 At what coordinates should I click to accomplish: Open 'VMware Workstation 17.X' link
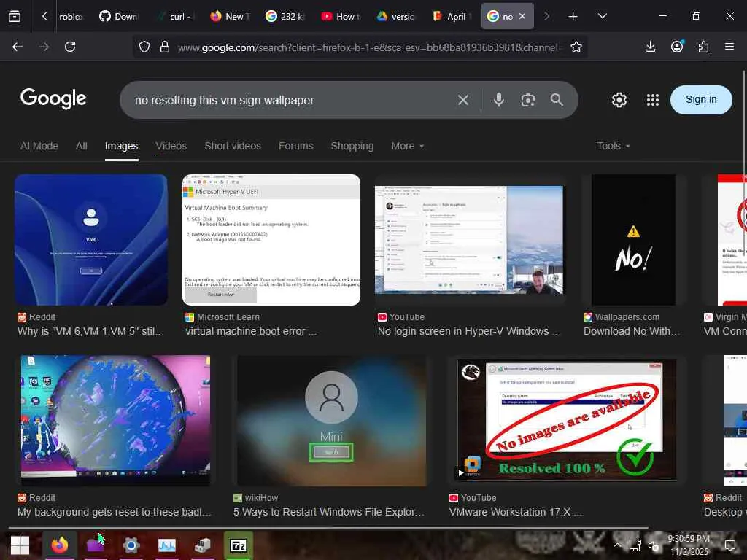click(516, 513)
